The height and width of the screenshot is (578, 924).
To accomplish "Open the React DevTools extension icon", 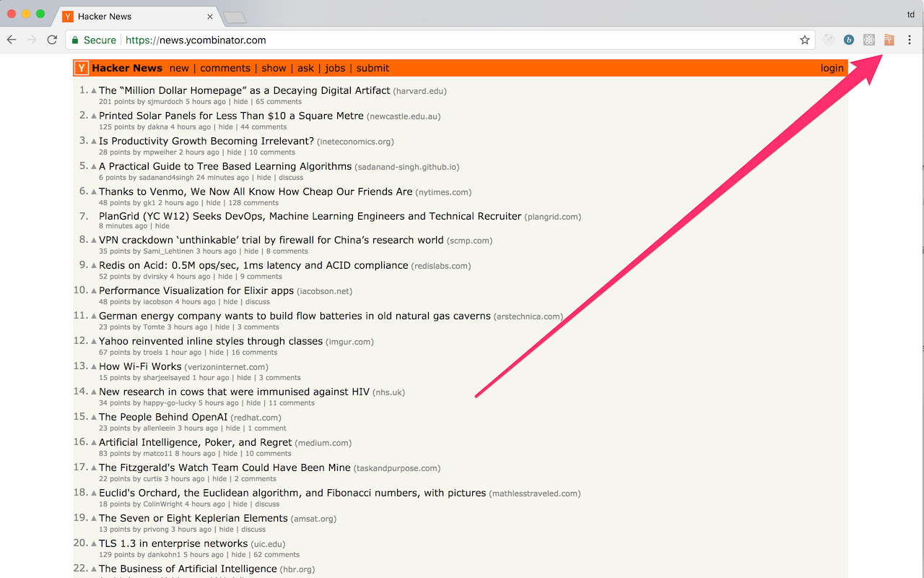I will point(869,40).
